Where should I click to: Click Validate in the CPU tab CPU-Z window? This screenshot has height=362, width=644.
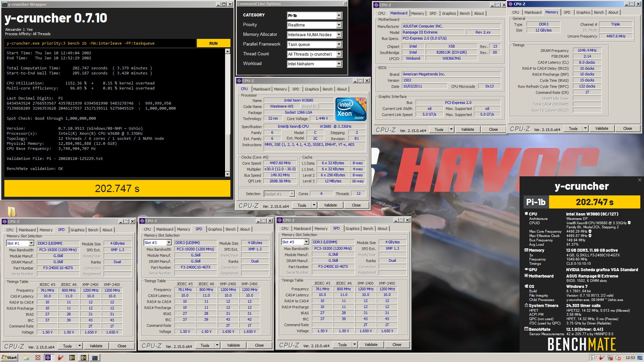330,205
